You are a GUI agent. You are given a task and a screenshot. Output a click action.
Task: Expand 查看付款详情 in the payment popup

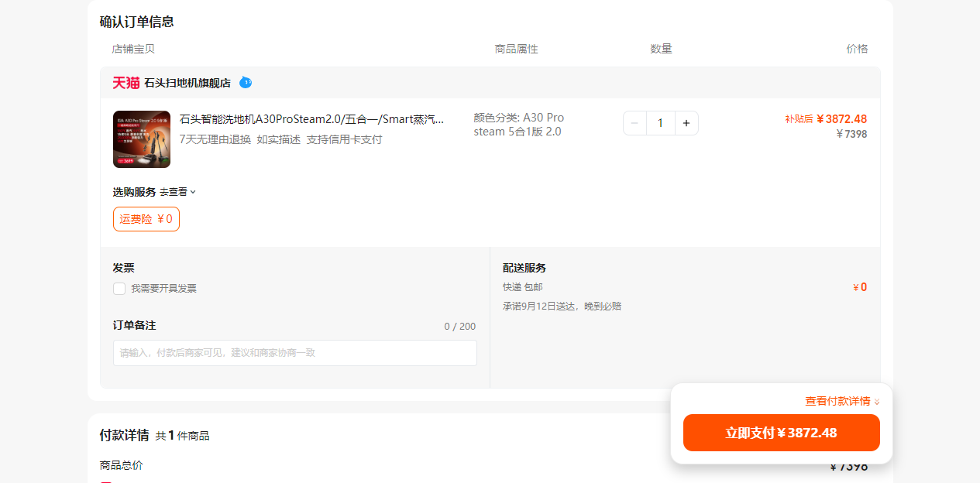tap(837, 401)
